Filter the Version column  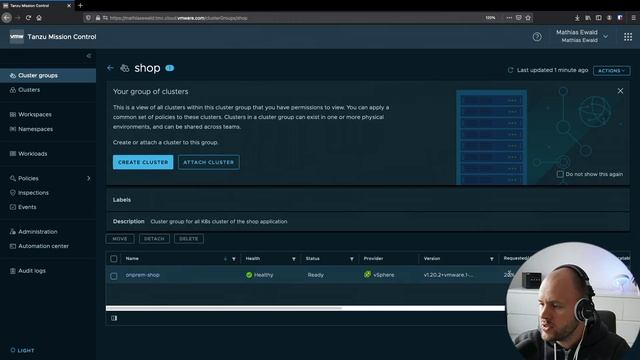[491, 259]
